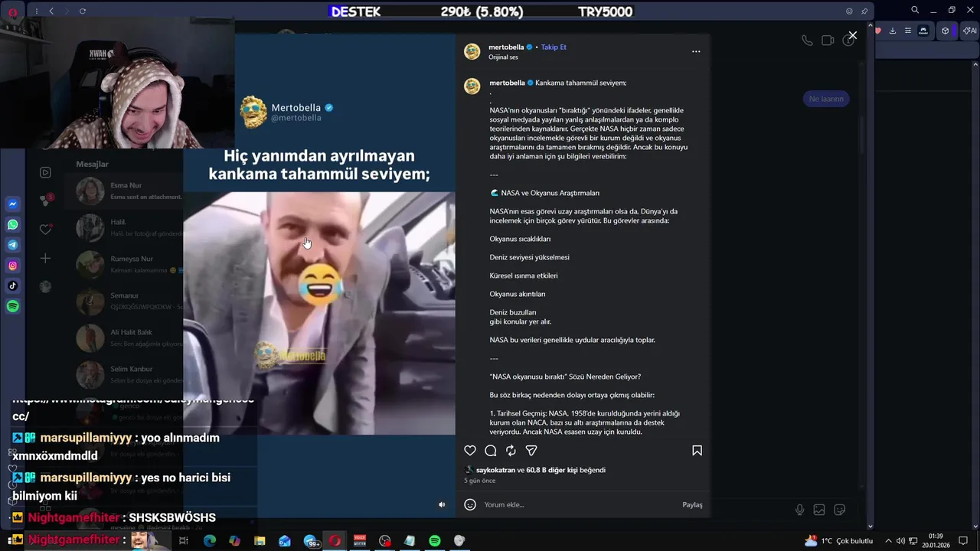
Task: Open File Explorer from the taskbar
Action: (x=260, y=540)
